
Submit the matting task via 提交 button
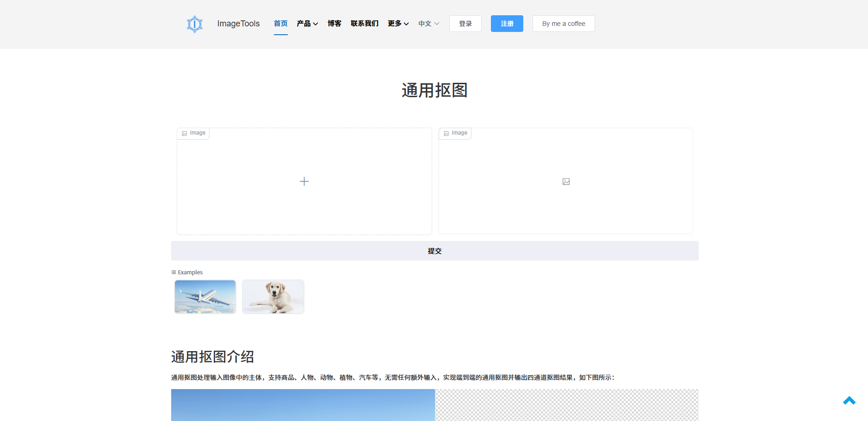click(x=434, y=251)
